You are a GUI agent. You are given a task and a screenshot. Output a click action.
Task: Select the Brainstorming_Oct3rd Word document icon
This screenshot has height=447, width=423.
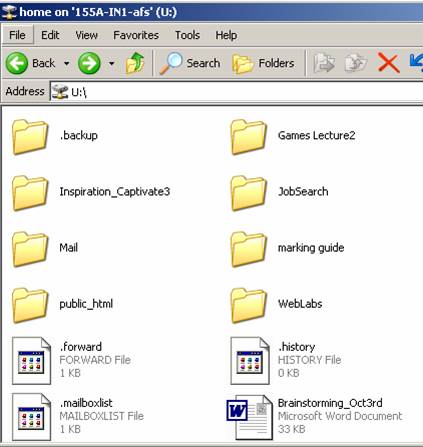click(x=249, y=417)
